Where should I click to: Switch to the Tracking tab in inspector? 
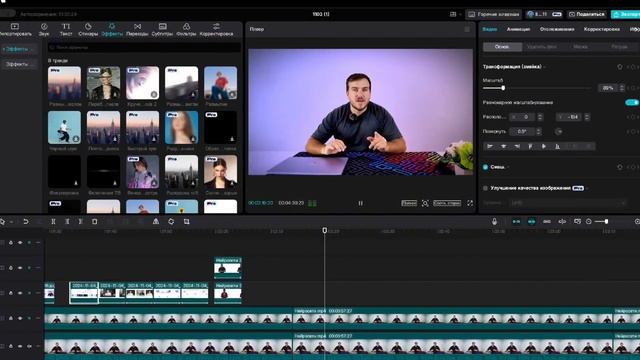[557, 29]
